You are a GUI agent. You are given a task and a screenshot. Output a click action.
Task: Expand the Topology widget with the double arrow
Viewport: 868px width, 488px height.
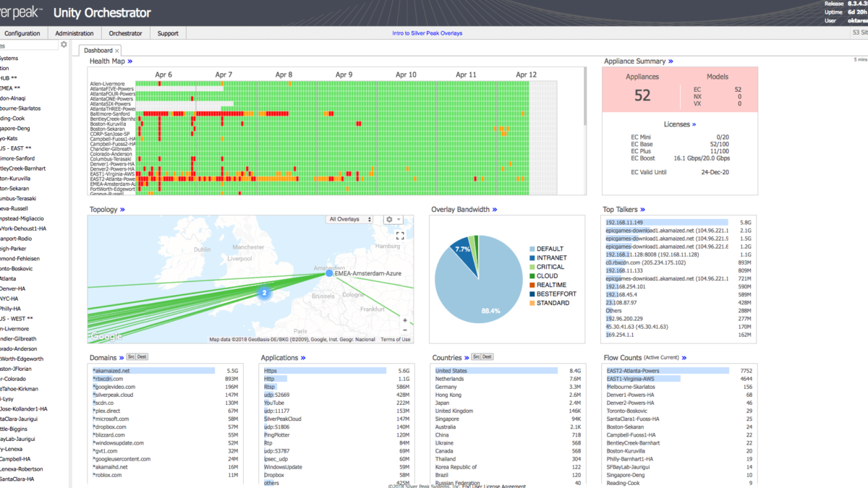coord(122,210)
